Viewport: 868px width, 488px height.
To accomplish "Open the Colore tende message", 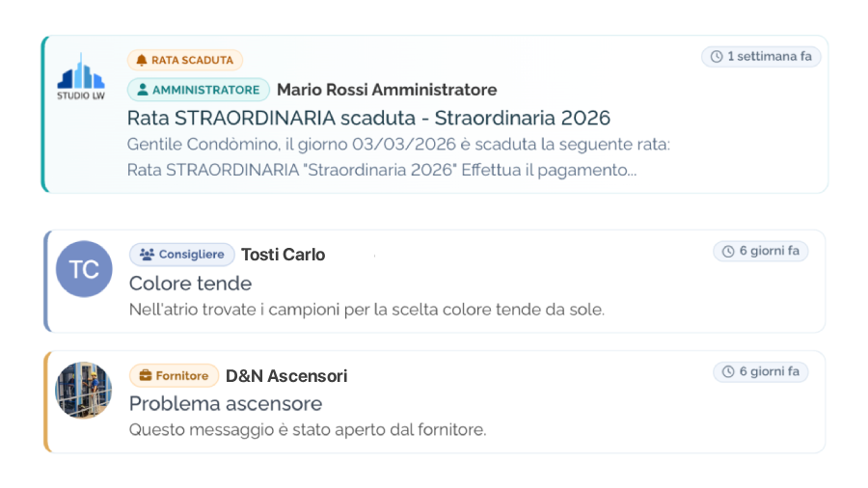I will 190,284.
